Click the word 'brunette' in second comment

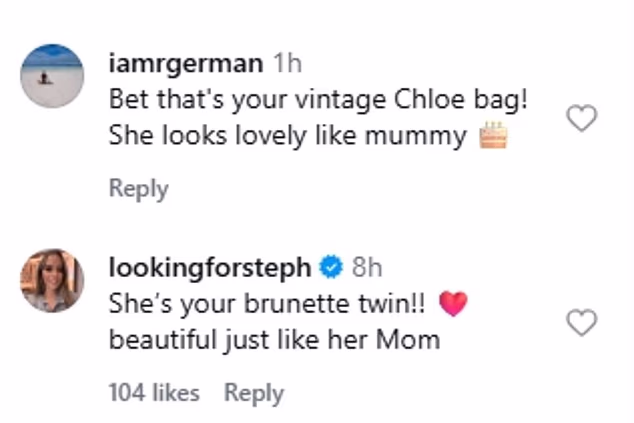[x=297, y=304]
